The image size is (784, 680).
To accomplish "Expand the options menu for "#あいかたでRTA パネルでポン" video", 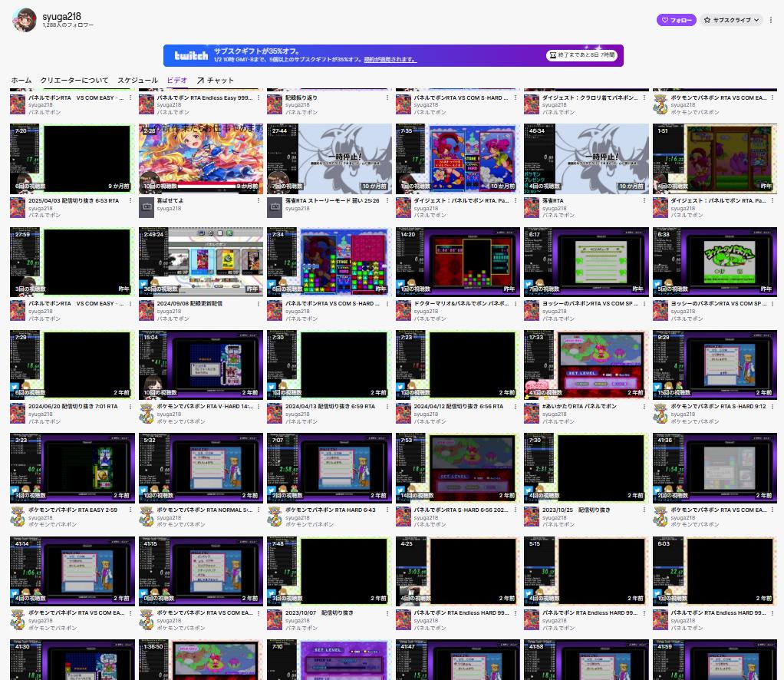I will (644, 407).
